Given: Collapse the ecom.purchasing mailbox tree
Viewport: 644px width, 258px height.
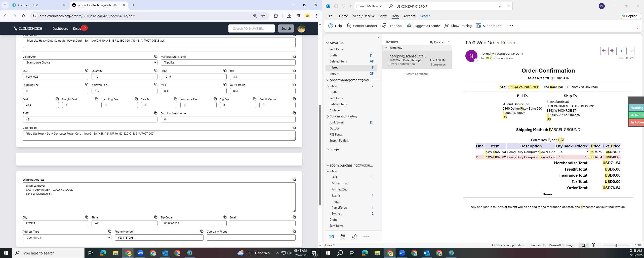Looking at the screenshot, I should pos(328,166).
